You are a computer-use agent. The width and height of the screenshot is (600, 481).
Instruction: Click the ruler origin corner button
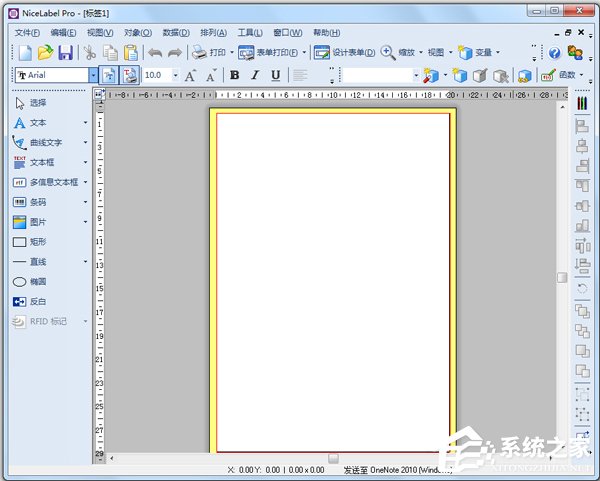click(99, 94)
